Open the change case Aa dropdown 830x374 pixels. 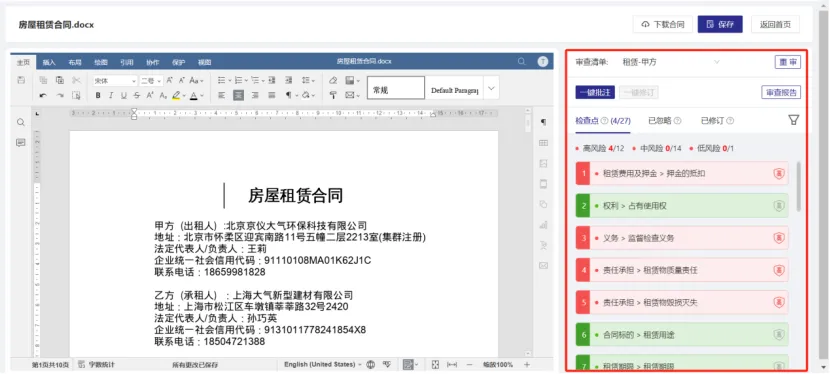(x=196, y=80)
